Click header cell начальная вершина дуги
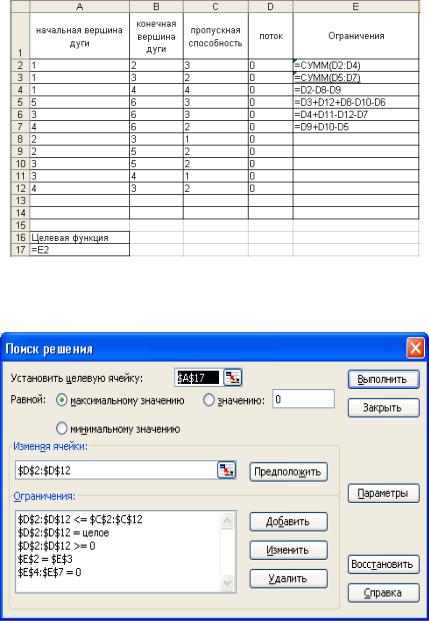The height and width of the screenshot is (621, 429). coord(79,36)
